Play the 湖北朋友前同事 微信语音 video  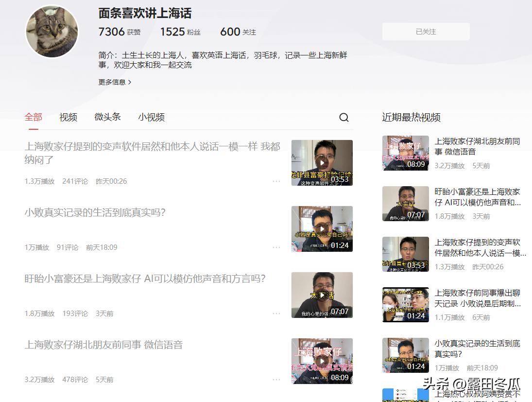coord(322,361)
